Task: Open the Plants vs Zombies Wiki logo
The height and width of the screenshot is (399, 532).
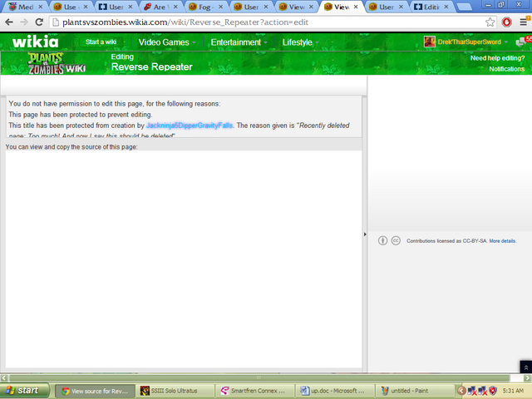Action: (57, 63)
